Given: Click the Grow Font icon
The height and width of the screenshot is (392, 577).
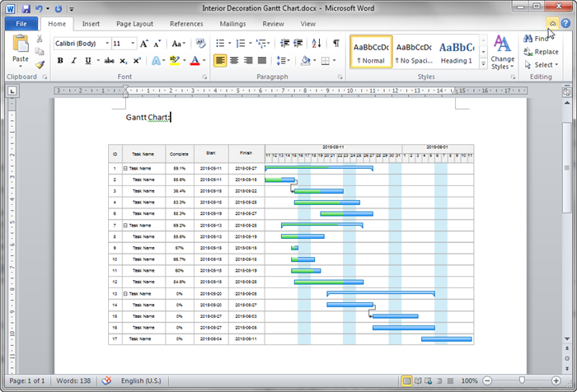Looking at the screenshot, I should tap(144, 43).
